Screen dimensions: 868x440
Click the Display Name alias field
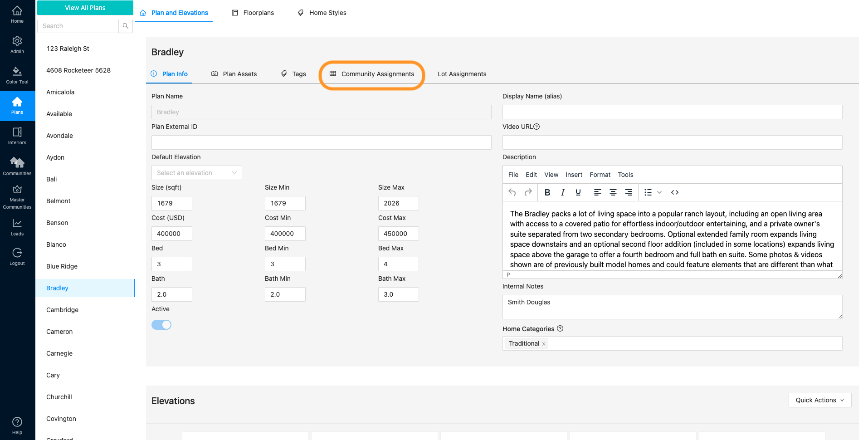tap(672, 112)
